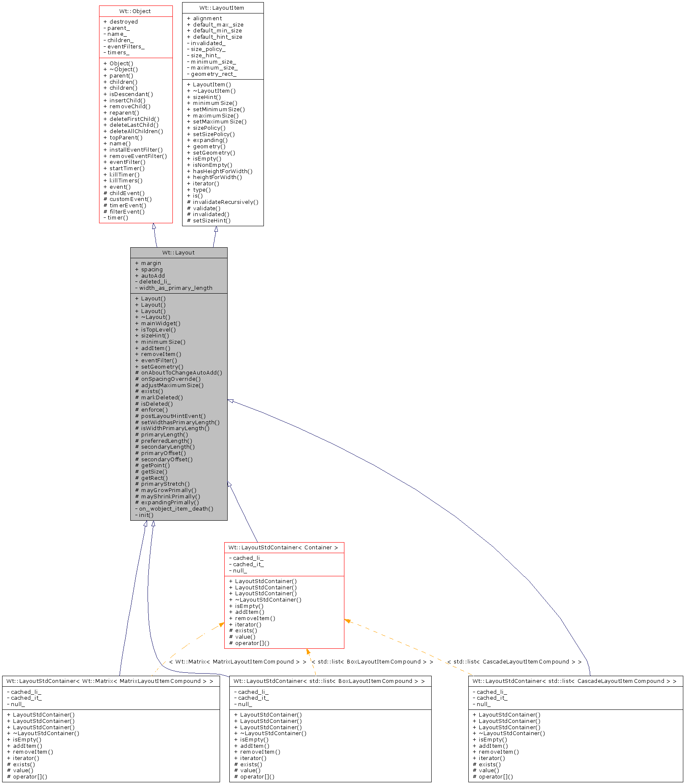The image size is (685, 784).
Task: Click '+ startTimer()' in Wt::Object
Action: click(x=124, y=169)
